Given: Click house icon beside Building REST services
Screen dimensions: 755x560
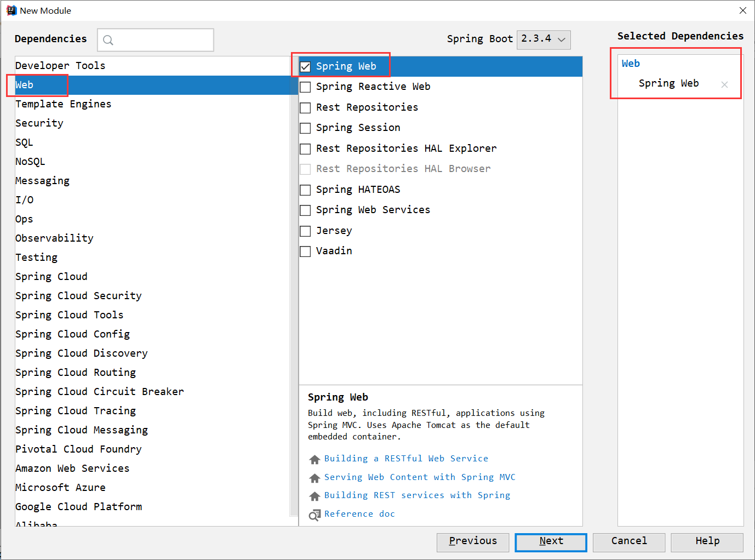Looking at the screenshot, I should (314, 496).
